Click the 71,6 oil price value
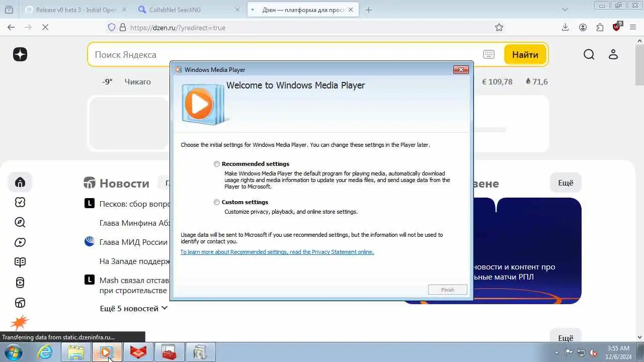Screen dimensions: 644x362 (536, 81)
